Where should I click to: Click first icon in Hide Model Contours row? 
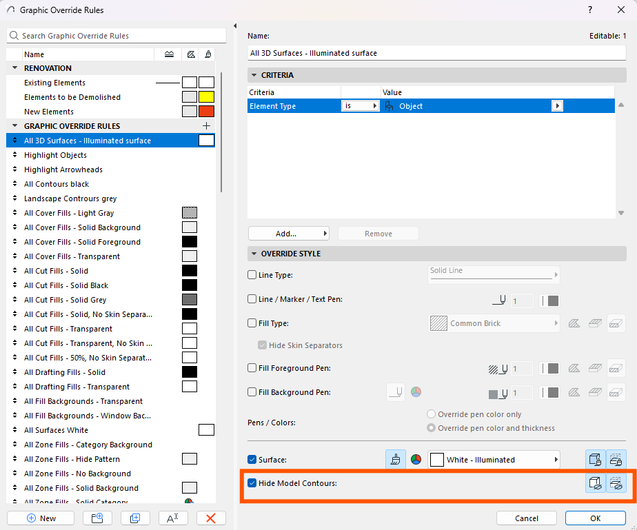[595, 483]
